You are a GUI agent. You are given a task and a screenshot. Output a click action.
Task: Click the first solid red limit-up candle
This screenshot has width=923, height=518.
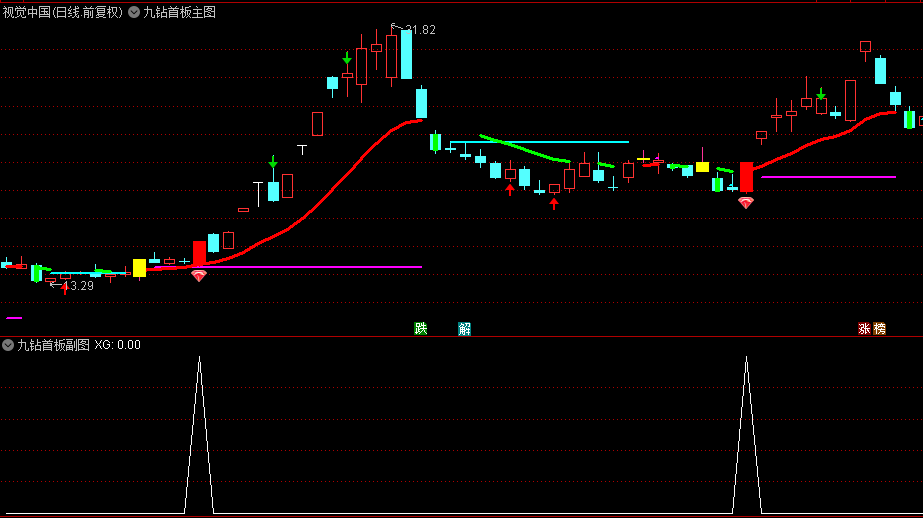pos(200,253)
